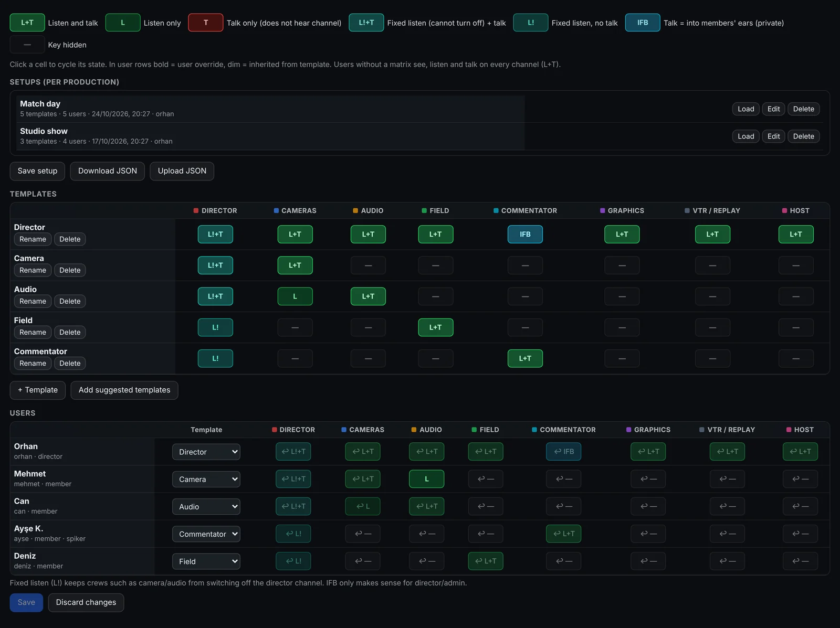
Task: Cycle Deniz's Field L+T cell
Action: click(x=486, y=561)
